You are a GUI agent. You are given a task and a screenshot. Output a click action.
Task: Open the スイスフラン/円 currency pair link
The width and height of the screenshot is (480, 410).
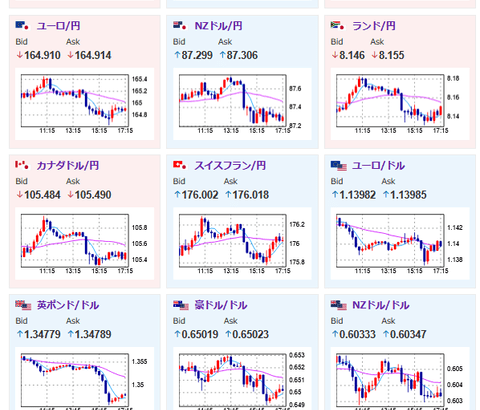[x=230, y=165]
